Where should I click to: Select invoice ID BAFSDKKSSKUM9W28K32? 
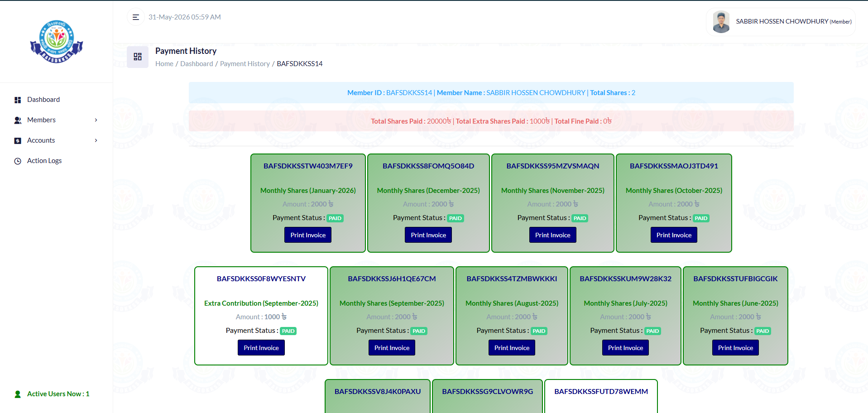pyautogui.click(x=625, y=279)
